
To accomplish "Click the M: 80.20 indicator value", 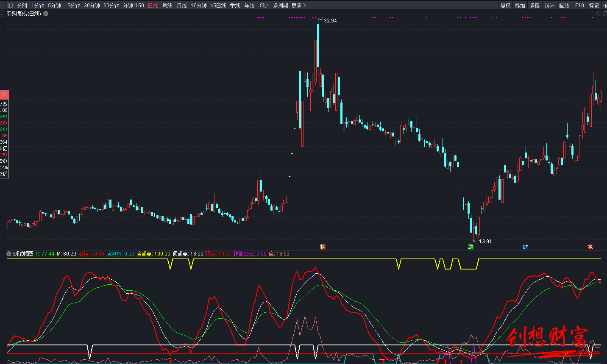I will (x=67, y=254).
